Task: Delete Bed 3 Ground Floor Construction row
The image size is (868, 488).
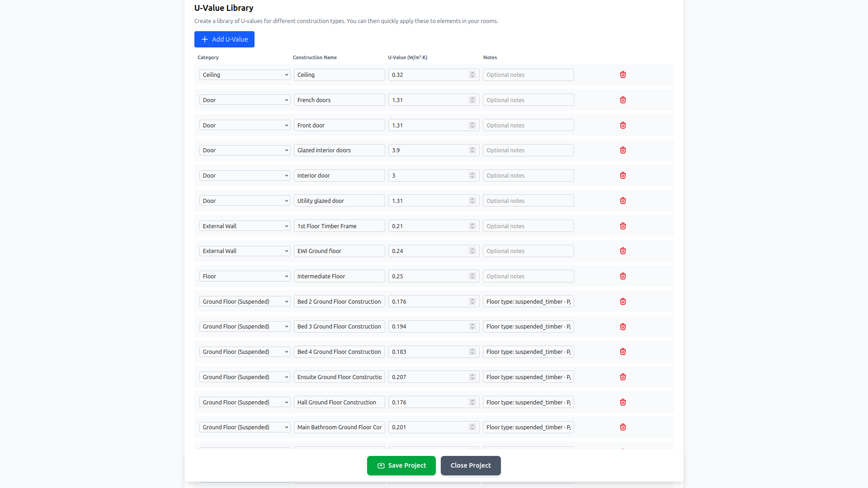Action: pos(623,327)
